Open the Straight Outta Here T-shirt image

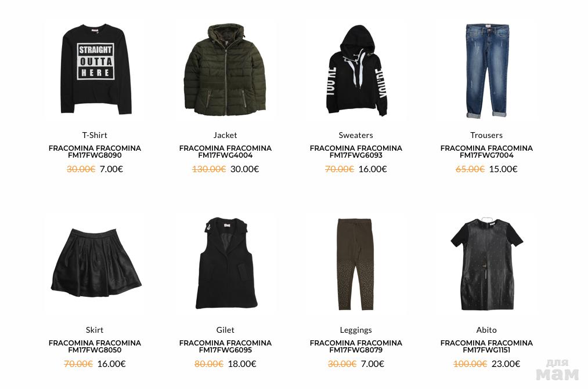click(x=95, y=70)
